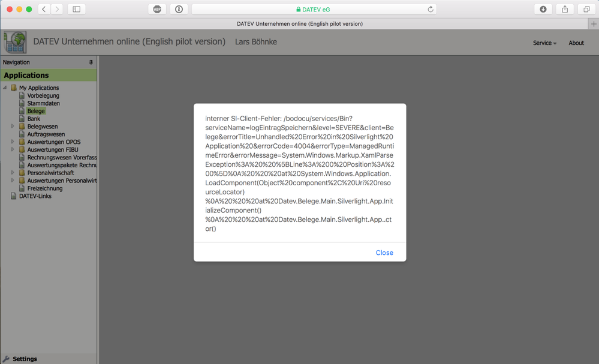The height and width of the screenshot is (364, 599).
Task: Click the Bank document icon
Action: point(22,119)
